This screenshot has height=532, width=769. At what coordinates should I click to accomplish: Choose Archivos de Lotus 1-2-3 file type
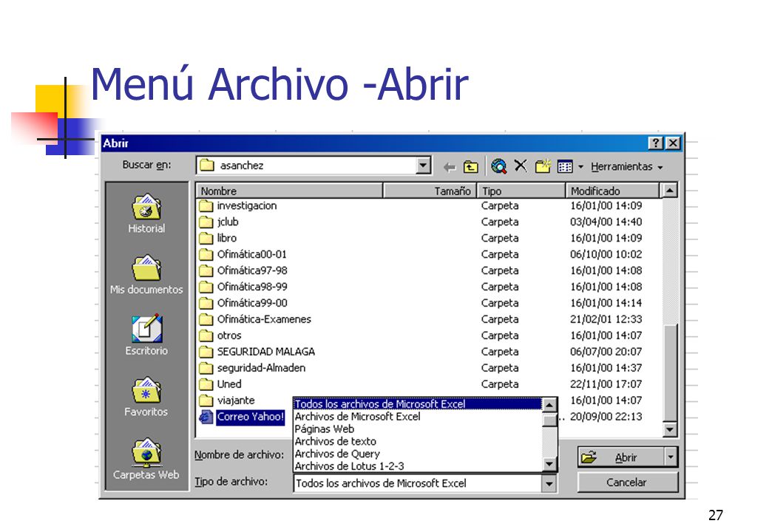[x=418, y=466]
